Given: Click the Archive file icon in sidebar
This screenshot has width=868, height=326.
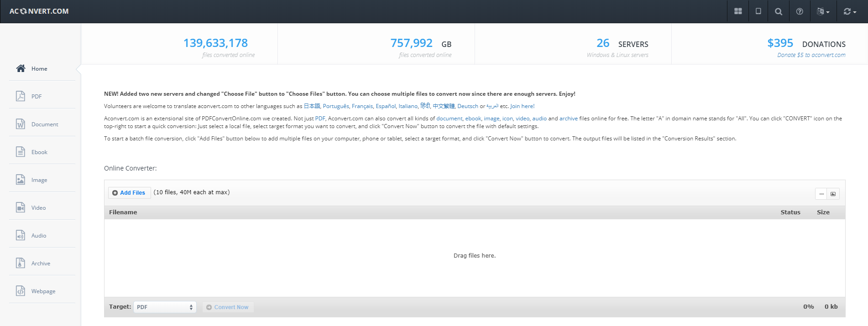Looking at the screenshot, I should tap(21, 263).
